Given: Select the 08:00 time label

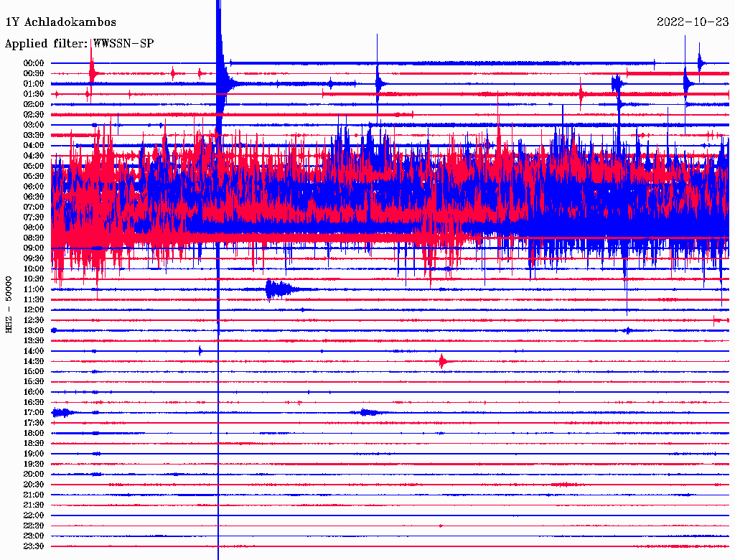Looking at the screenshot, I should [34, 228].
